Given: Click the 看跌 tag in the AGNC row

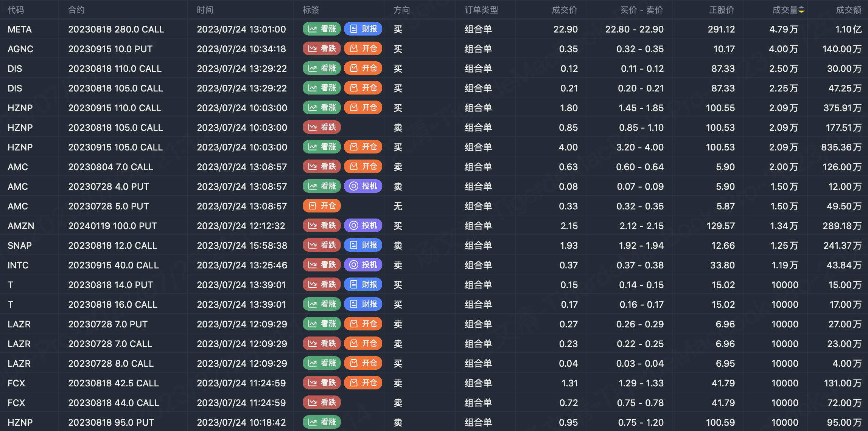Looking at the screenshot, I should 322,49.
